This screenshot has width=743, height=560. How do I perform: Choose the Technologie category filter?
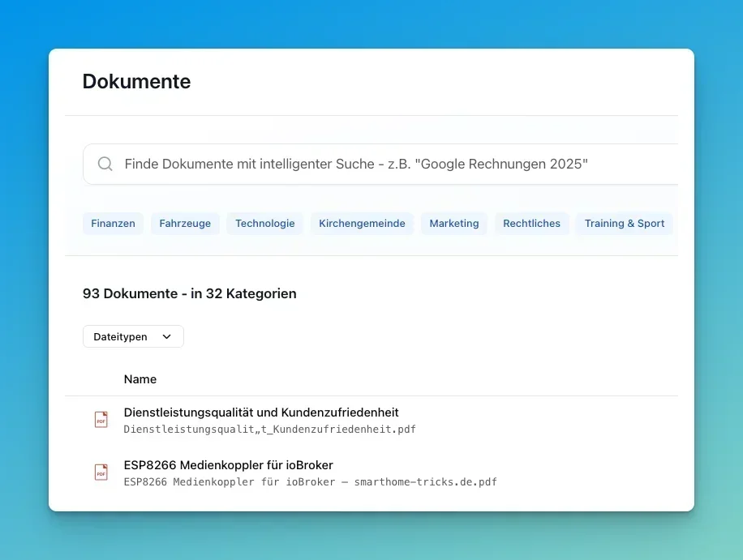(264, 224)
